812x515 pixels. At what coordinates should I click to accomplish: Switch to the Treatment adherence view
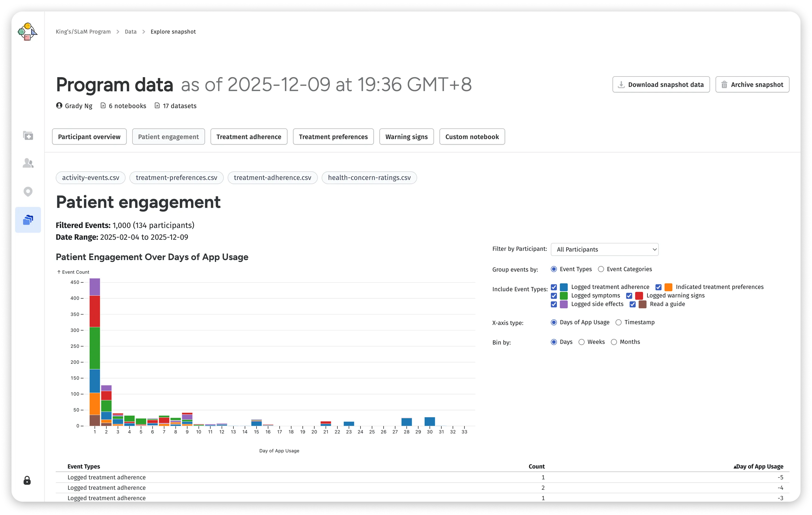249,137
